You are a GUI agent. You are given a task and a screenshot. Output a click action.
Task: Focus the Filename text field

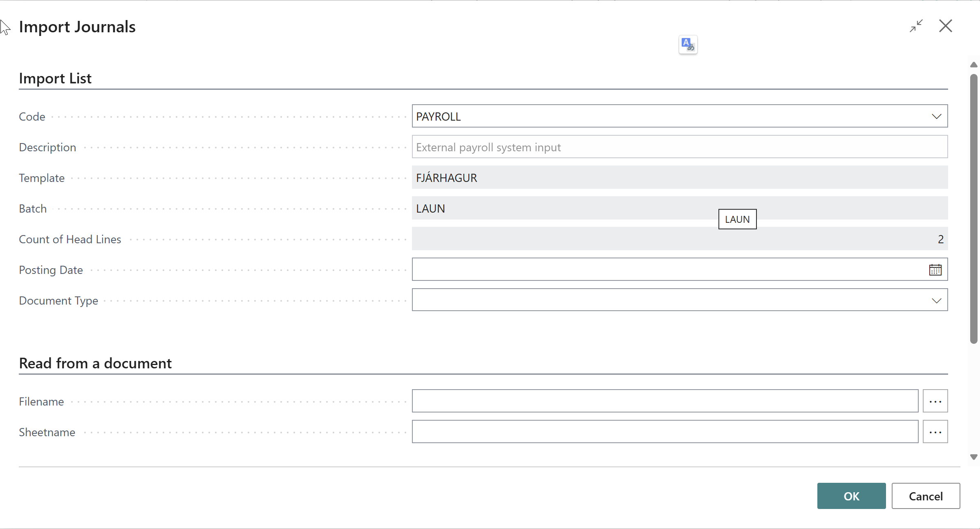tap(665, 401)
